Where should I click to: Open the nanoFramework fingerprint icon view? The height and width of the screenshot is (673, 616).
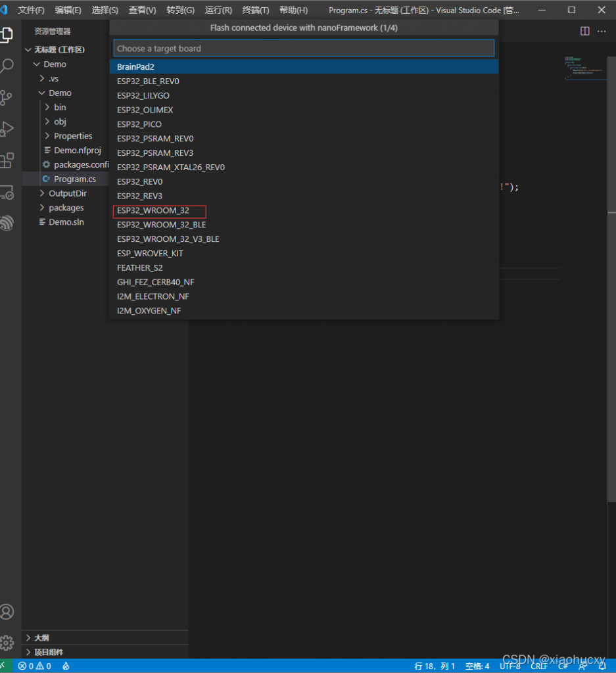coord(7,223)
